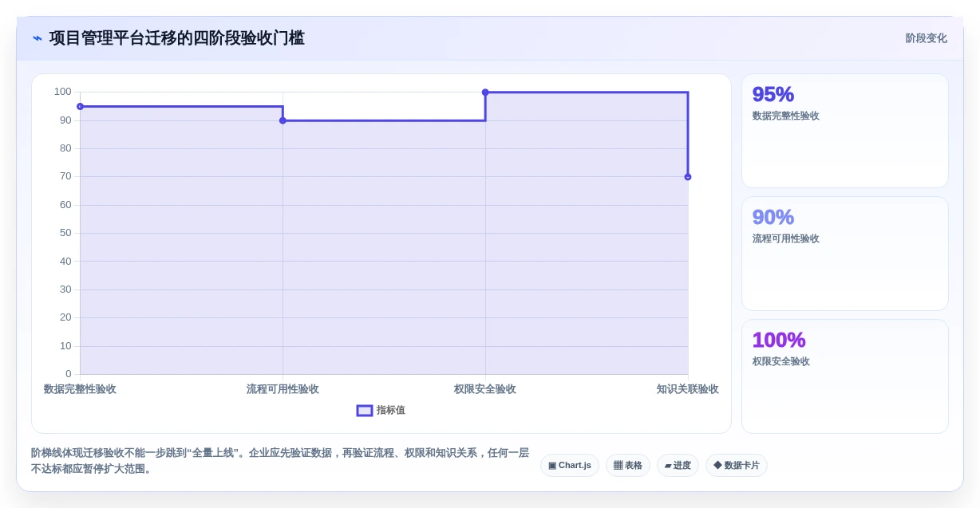Click the description paragraph starting 阶梯线体现迁移验收
Image resolution: width=980 pixels, height=508 pixels.
280,461
